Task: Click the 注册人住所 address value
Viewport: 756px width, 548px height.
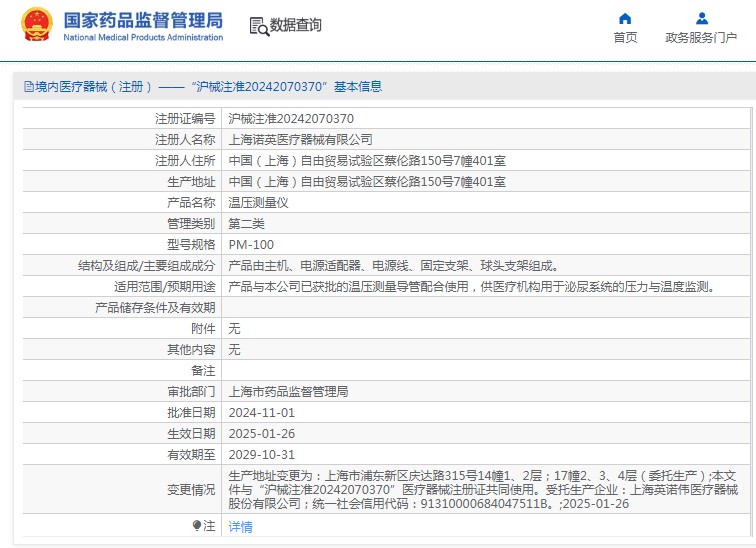Action: pos(367,160)
